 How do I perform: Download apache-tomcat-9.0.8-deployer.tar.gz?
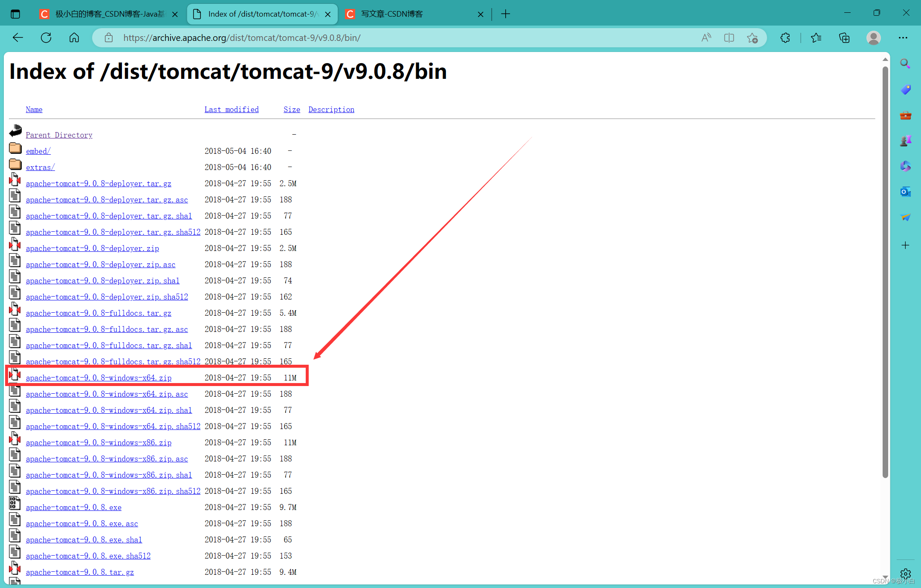click(x=98, y=184)
